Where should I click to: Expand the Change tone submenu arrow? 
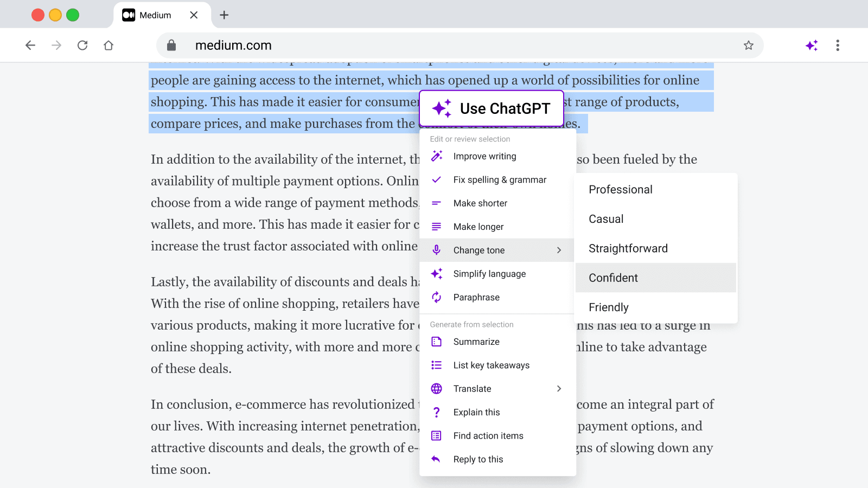pos(559,250)
